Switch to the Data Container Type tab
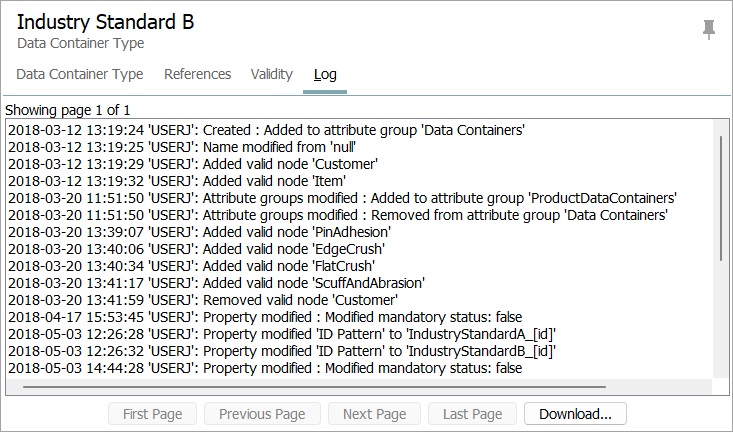The height and width of the screenshot is (432, 733). [80, 74]
